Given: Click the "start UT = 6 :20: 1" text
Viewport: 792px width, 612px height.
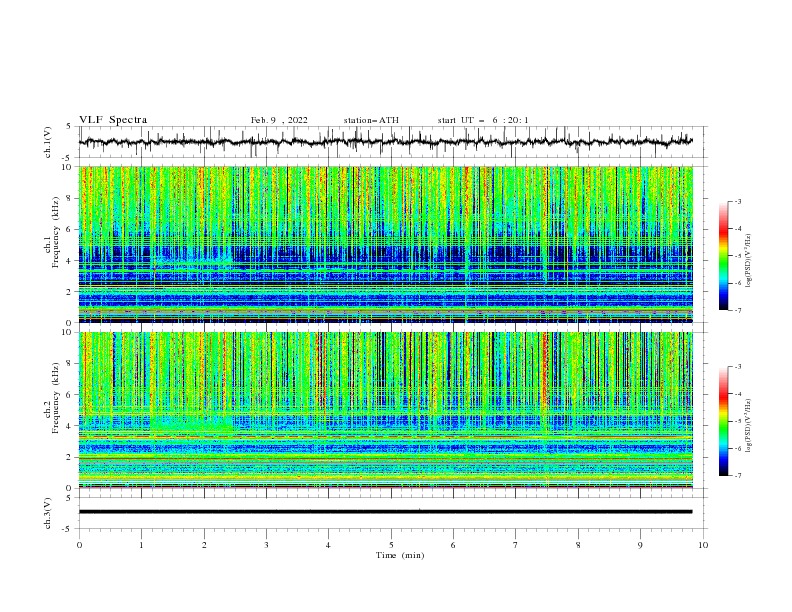Looking at the screenshot, I should pyautogui.click(x=483, y=120).
